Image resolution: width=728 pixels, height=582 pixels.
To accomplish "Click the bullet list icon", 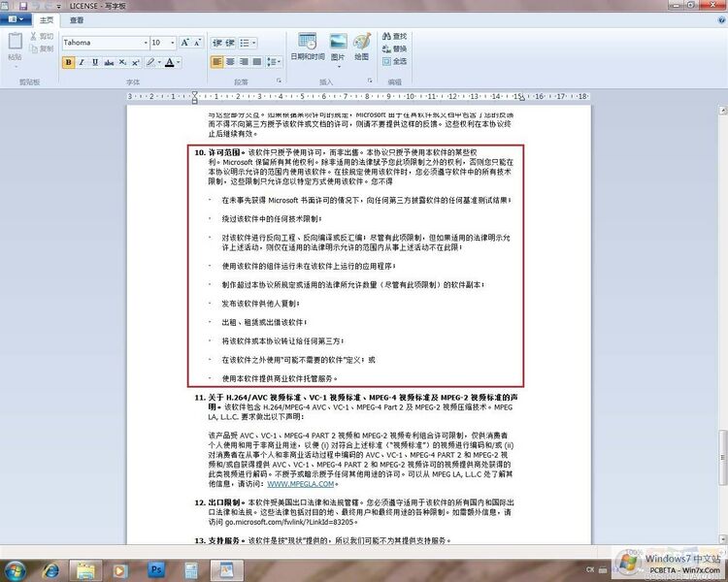I will coord(245,43).
